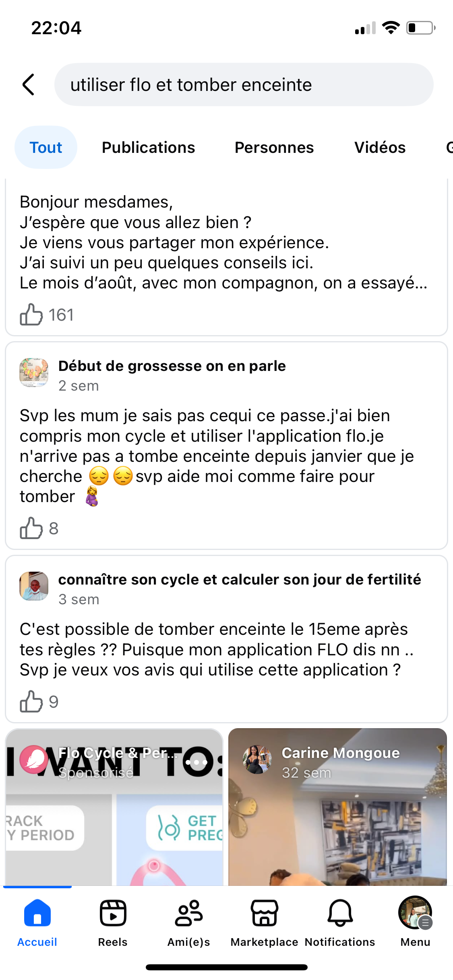Open the Marketplace store icon
The height and width of the screenshot is (980, 453).
pyautogui.click(x=264, y=913)
